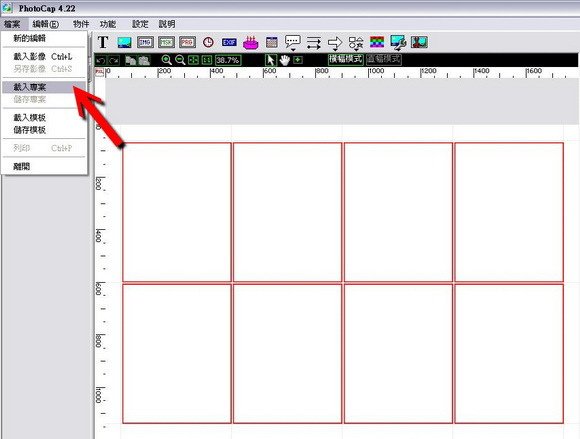Open the arrow shape dropdown
Screen dimensions: 580x439
pyautogui.click(x=335, y=43)
